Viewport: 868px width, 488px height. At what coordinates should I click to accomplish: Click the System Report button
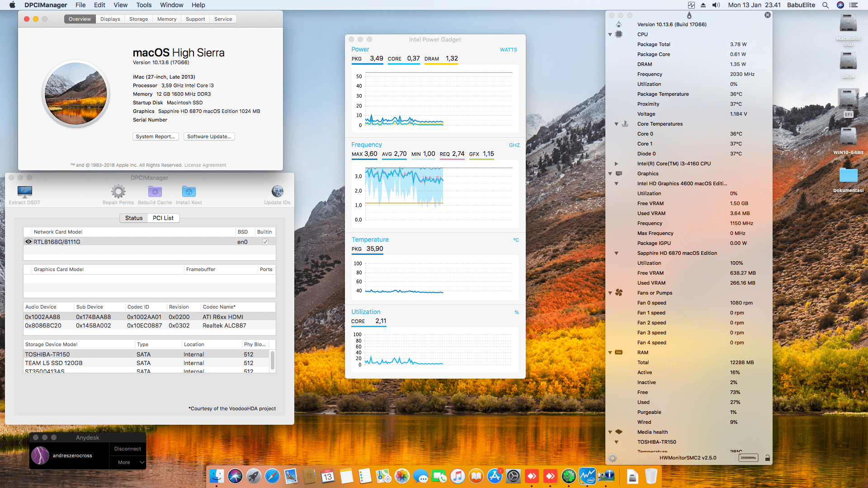point(156,136)
